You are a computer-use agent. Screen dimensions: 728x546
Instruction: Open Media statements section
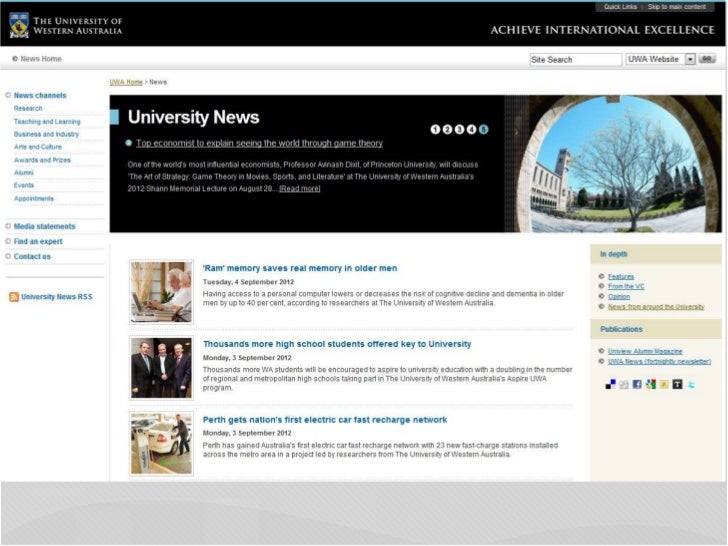point(45,226)
